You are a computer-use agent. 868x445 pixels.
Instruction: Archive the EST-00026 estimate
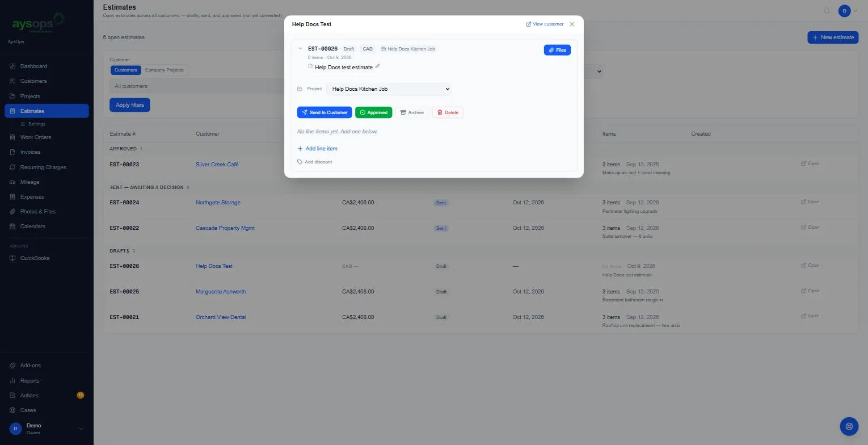(x=412, y=112)
